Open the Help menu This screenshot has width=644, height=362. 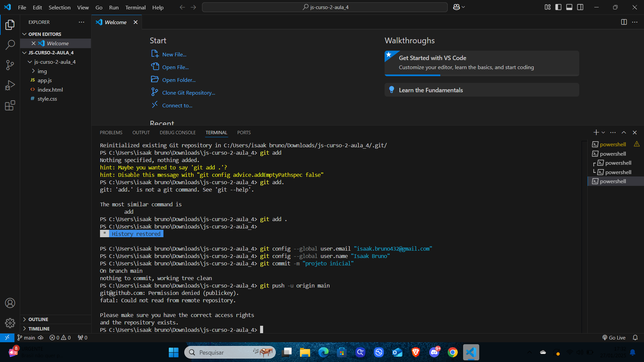[158, 7]
